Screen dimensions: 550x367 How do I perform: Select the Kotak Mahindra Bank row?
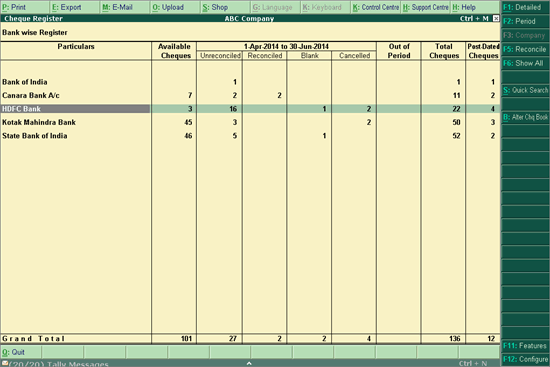tap(250, 122)
